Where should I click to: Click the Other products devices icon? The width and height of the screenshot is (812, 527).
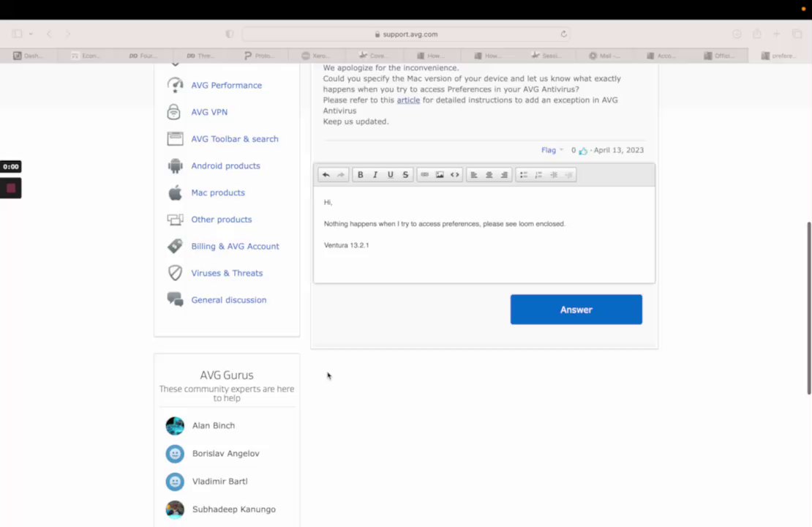pos(175,220)
